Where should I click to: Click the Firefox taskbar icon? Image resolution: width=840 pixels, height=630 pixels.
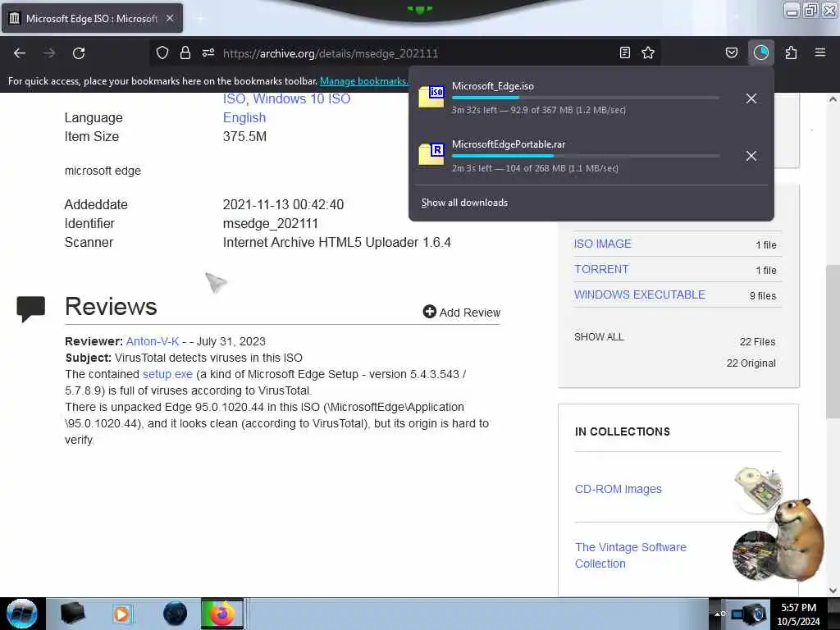[x=222, y=614]
